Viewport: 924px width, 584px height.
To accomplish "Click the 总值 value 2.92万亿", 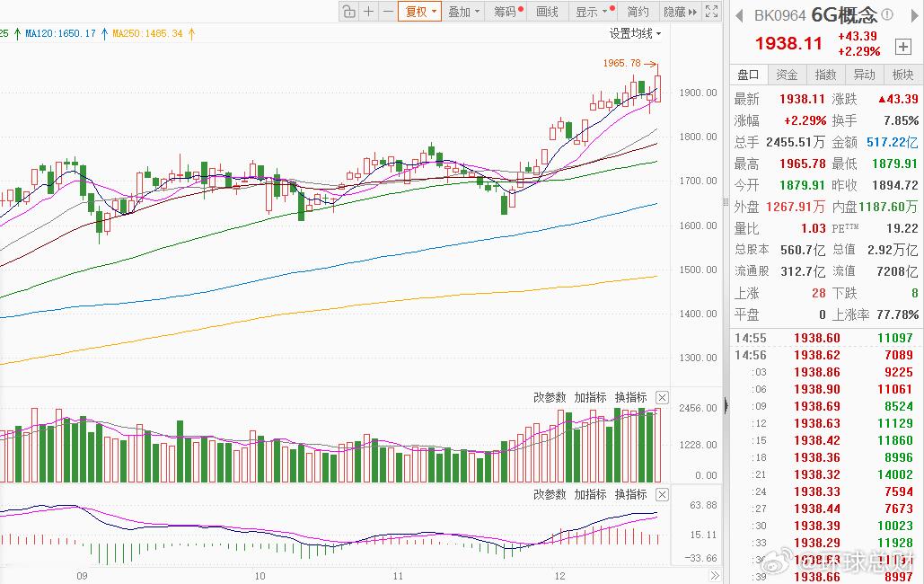I will (x=893, y=250).
